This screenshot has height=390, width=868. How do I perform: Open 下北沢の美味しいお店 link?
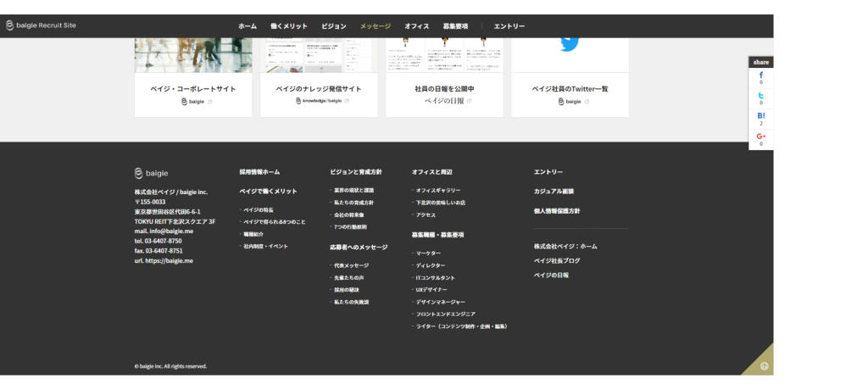click(x=441, y=202)
